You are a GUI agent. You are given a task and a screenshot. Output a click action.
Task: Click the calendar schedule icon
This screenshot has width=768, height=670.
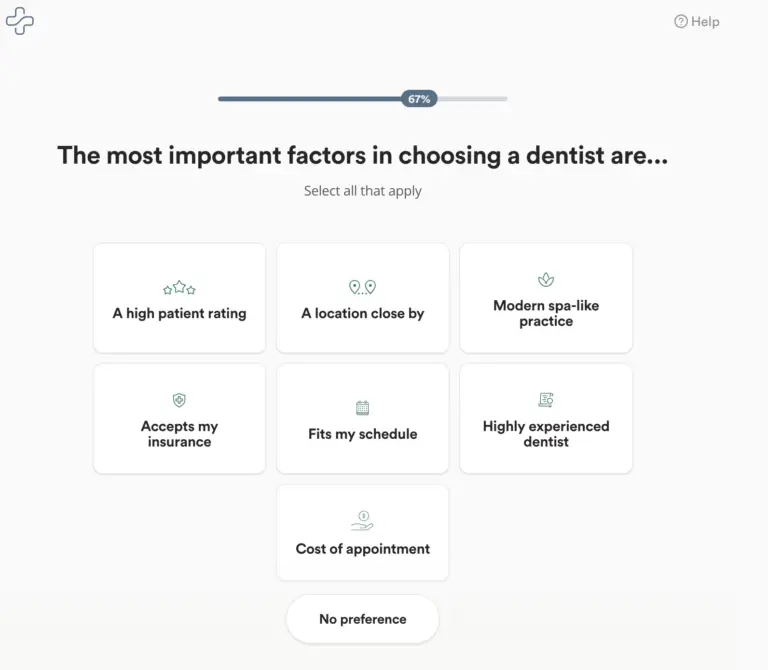(x=362, y=407)
